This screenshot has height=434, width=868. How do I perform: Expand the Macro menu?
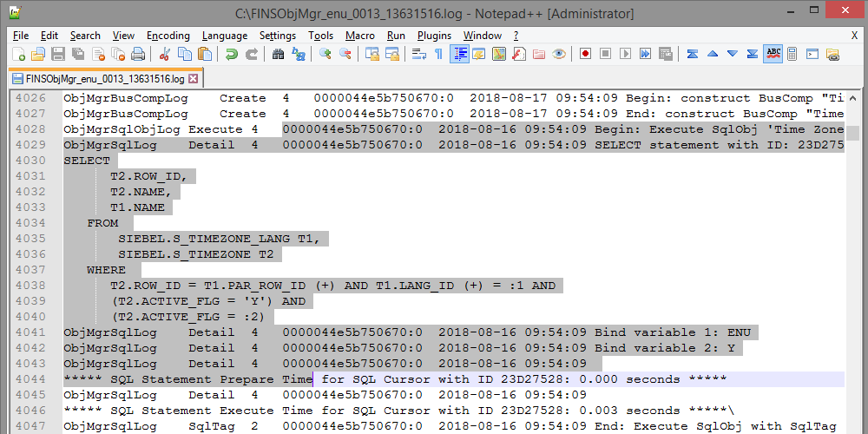click(360, 36)
